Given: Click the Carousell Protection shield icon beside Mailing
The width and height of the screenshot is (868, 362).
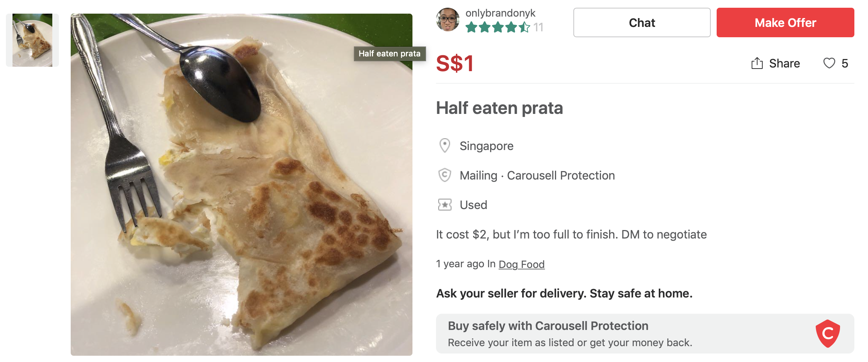Looking at the screenshot, I should (444, 175).
